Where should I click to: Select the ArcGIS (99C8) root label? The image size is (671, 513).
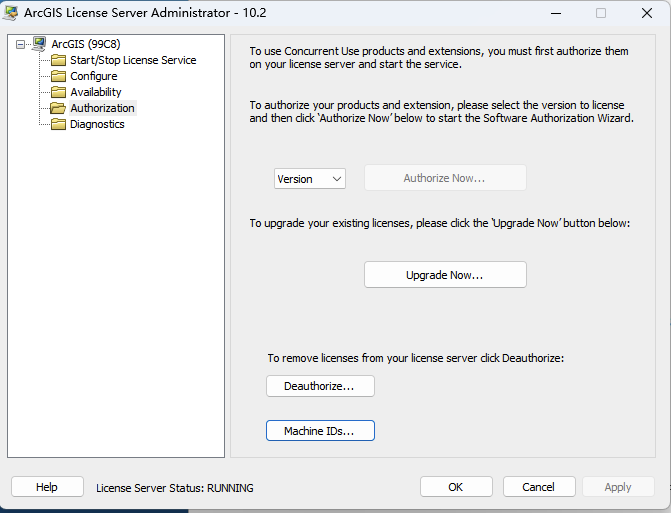[86, 44]
